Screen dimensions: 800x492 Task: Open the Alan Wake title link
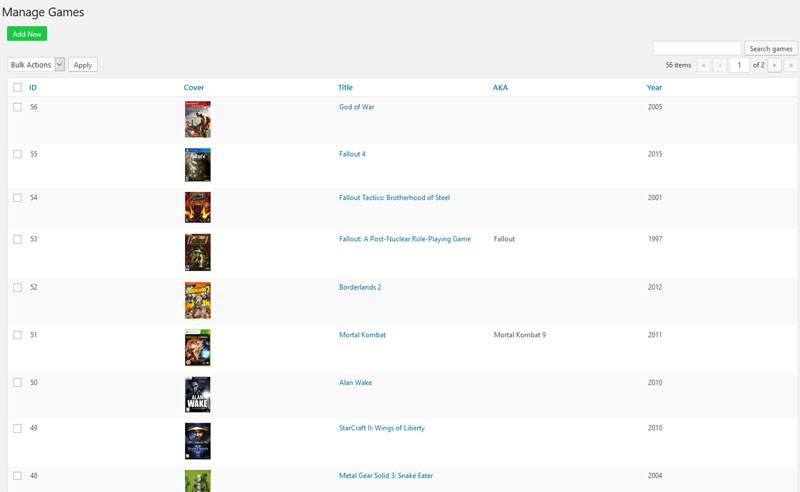355,382
